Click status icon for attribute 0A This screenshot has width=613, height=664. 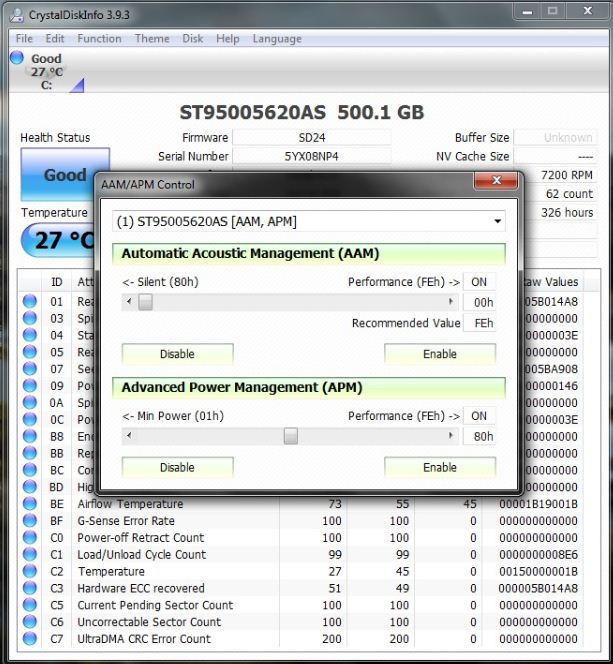coord(30,402)
